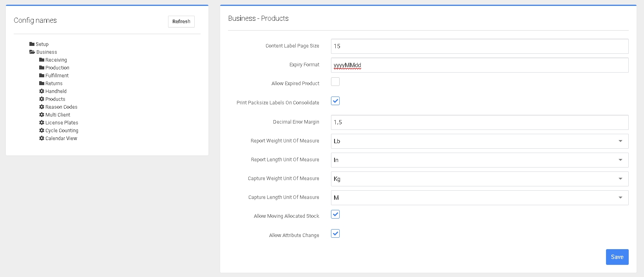Select Products in the config tree
This screenshot has width=644, height=277.
pos(55,99)
